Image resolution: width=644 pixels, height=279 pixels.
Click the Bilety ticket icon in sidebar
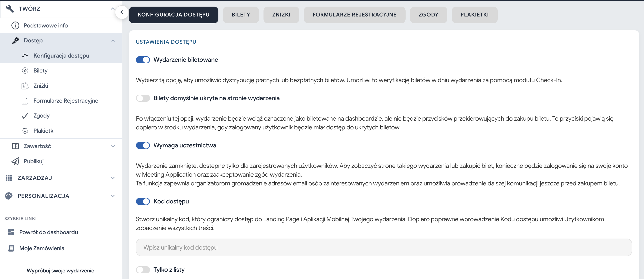25,71
